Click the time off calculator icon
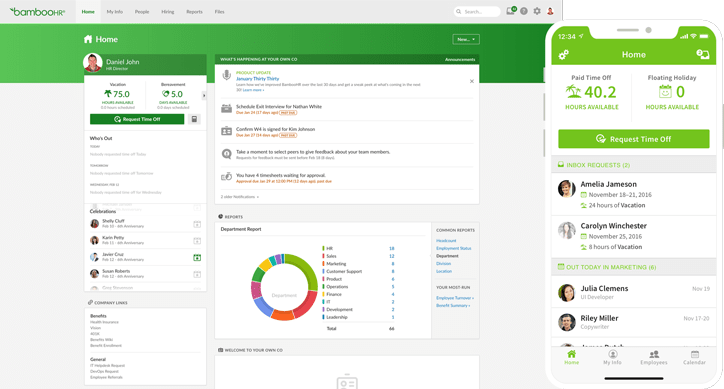The height and width of the screenshot is (389, 724). pyautogui.click(x=194, y=119)
